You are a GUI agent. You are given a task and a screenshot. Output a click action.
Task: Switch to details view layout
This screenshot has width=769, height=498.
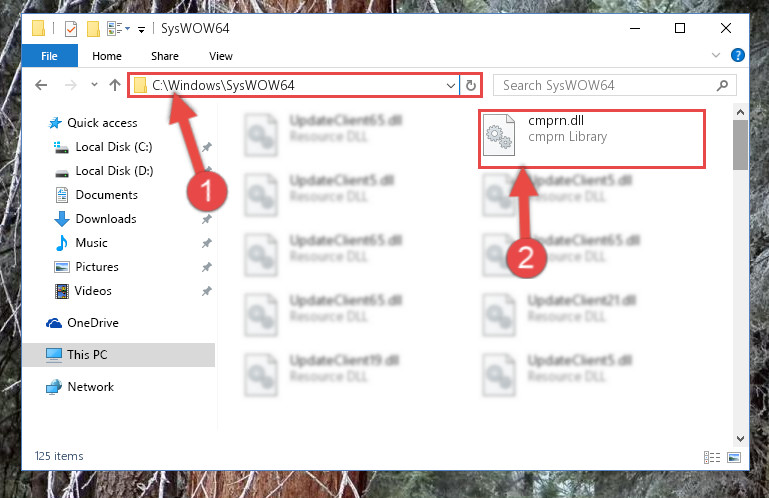click(x=712, y=457)
